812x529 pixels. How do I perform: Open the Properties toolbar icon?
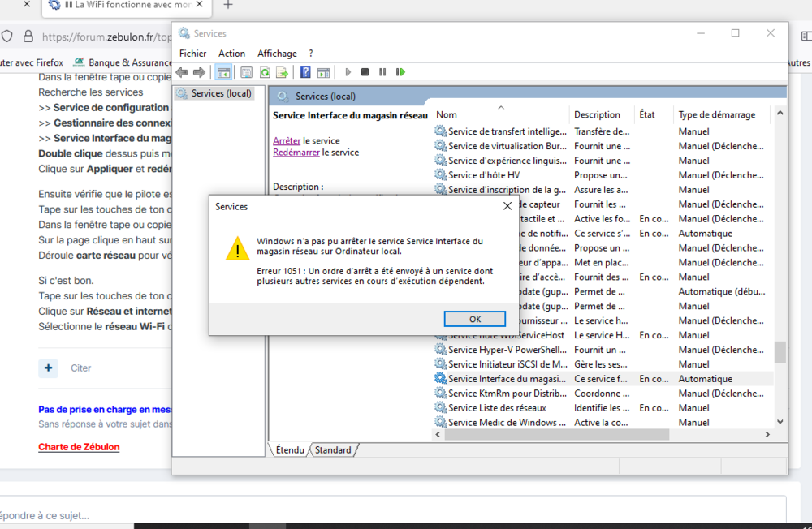[246, 72]
